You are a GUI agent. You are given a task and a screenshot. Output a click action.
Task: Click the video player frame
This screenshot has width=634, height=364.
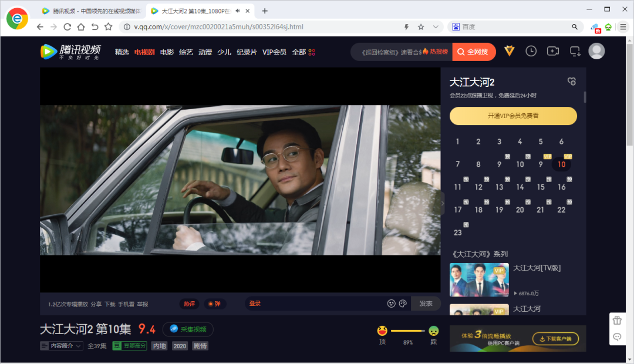(x=240, y=180)
